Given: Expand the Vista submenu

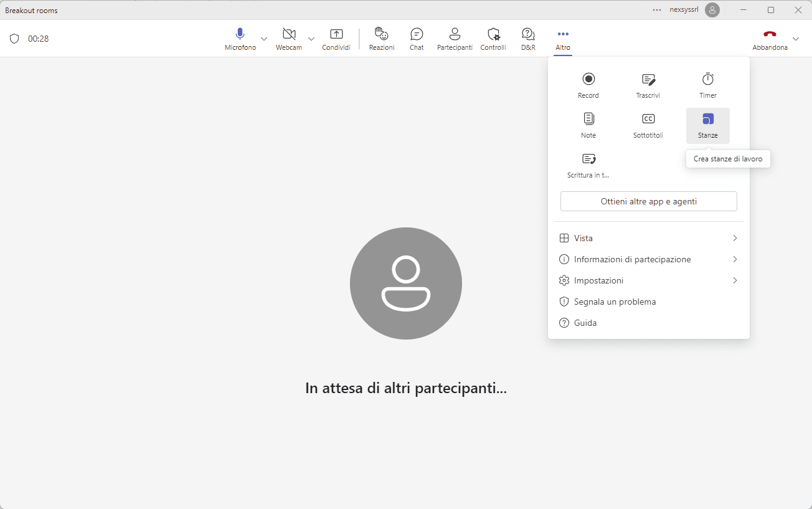Looking at the screenshot, I should coord(649,238).
